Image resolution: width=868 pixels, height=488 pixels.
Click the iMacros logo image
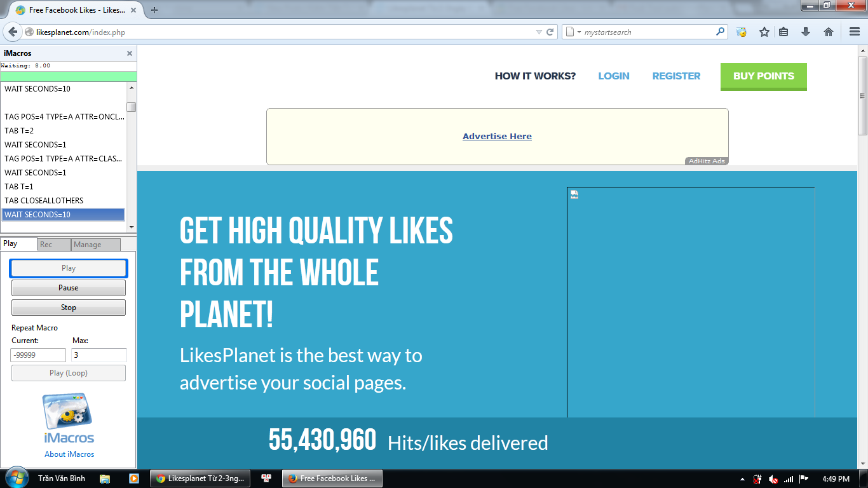(x=69, y=417)
